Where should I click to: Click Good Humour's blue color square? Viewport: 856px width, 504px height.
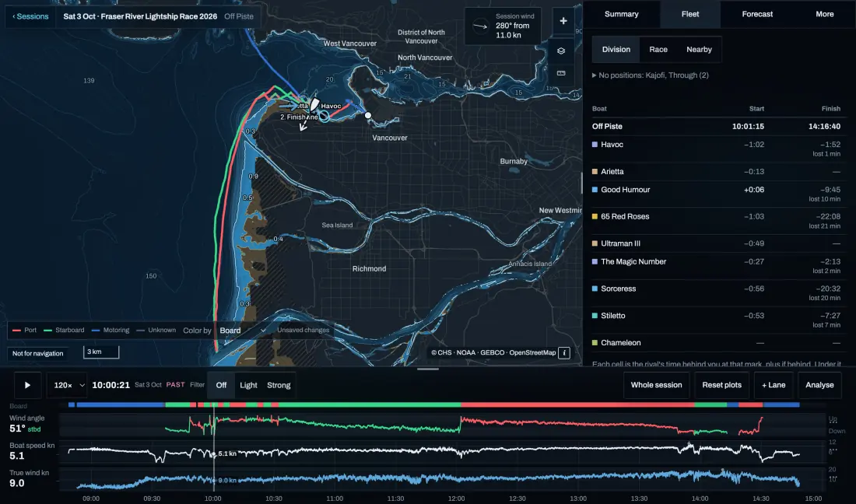pos(595,190)
